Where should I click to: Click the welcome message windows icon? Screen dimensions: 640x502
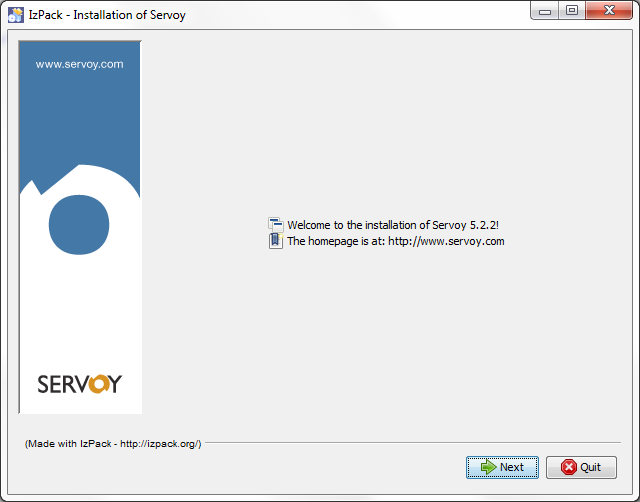pos(276,225)
